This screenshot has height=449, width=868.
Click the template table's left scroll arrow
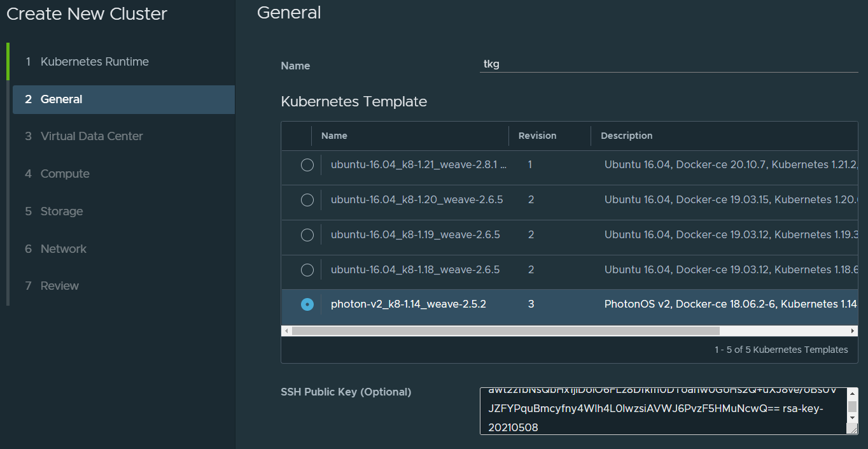287,331
